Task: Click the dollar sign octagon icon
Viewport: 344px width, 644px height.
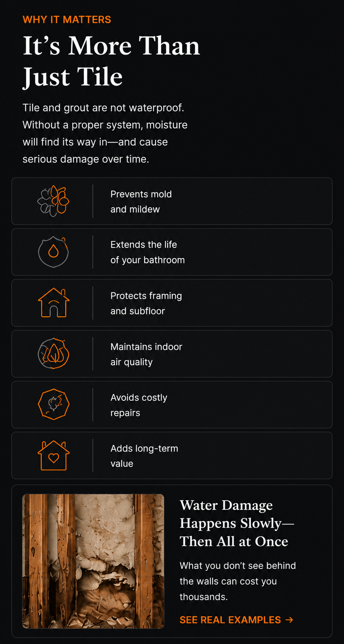Action: (54, 404)
